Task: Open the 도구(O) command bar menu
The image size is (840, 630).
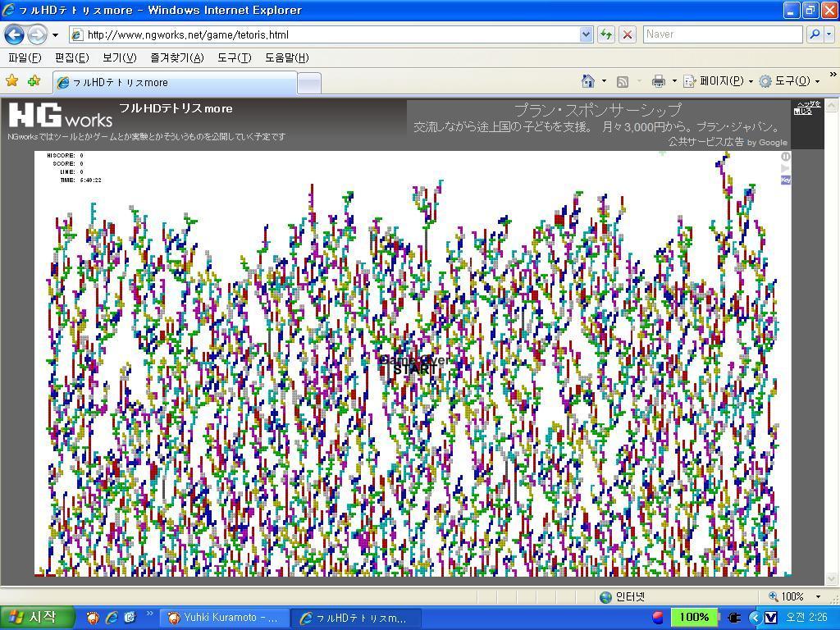Action: coord(790,81)
